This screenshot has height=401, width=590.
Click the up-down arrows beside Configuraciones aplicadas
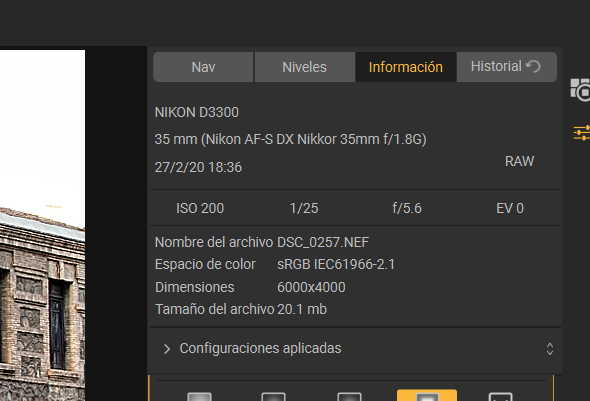[x=550, y=349]
